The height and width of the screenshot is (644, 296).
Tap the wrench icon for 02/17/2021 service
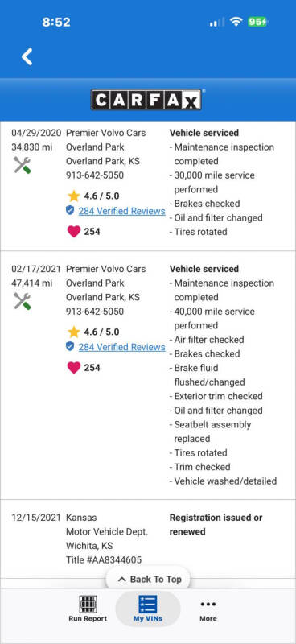[x=23, y=301]
